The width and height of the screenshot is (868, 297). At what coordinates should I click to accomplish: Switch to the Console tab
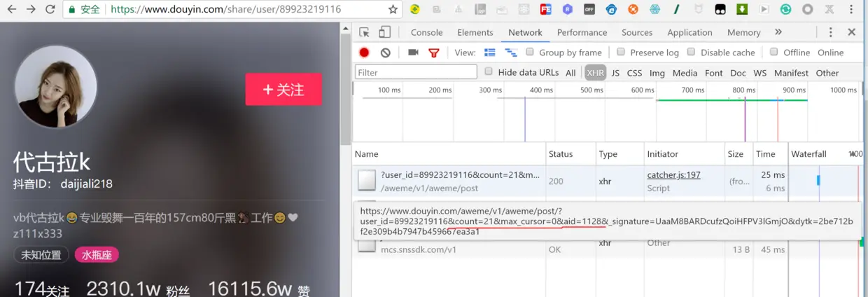pyautogui.click(x=426, y=32)
